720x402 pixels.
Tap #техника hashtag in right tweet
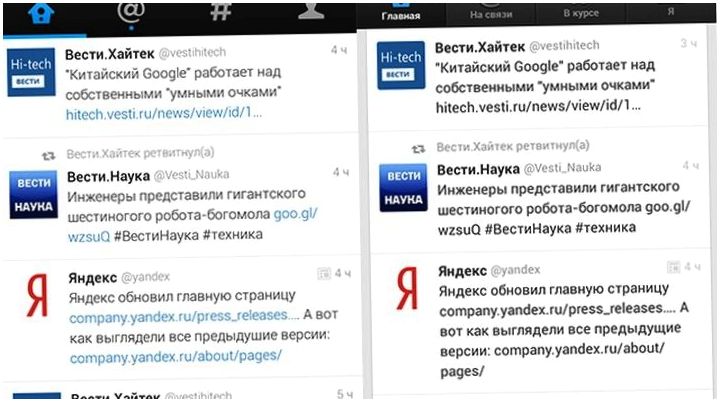tap(606, 228)
